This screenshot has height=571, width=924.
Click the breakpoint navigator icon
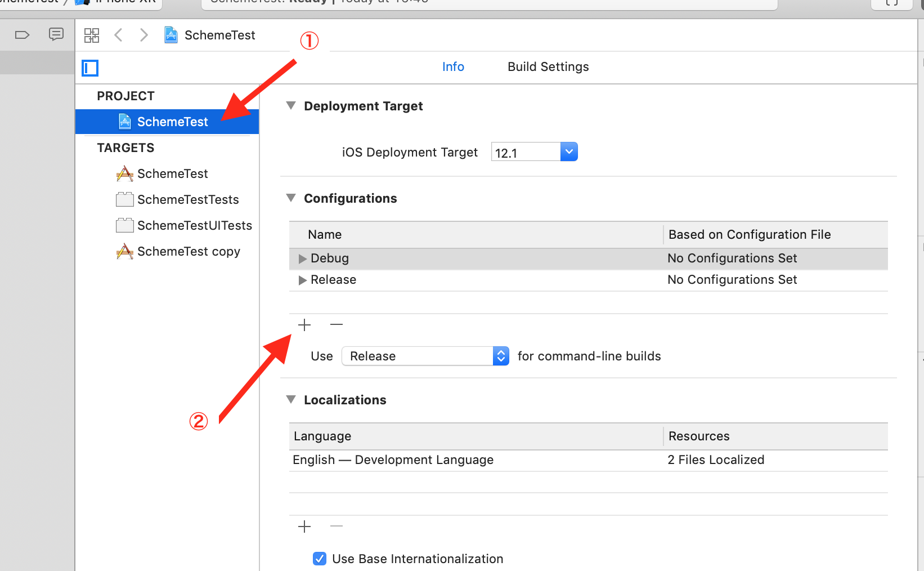coord(22,35)
